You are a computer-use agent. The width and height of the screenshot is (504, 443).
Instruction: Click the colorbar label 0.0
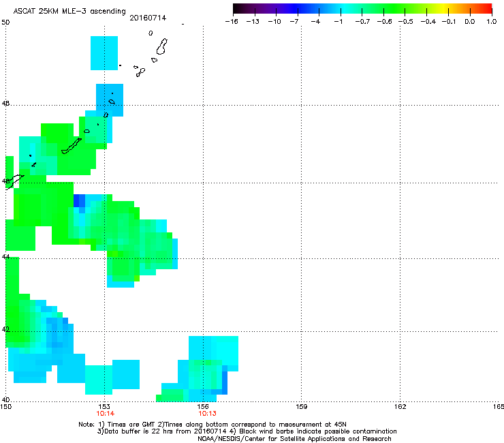[x=470, y=22]
